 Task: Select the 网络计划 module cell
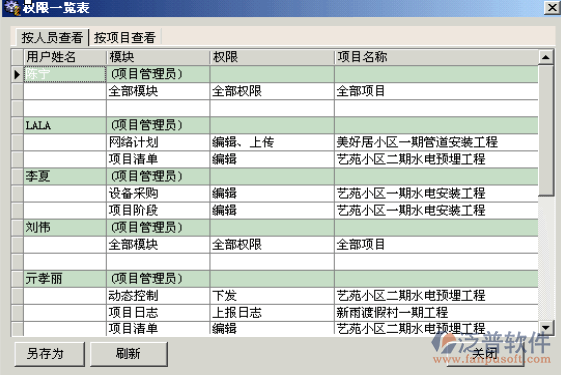158,142
